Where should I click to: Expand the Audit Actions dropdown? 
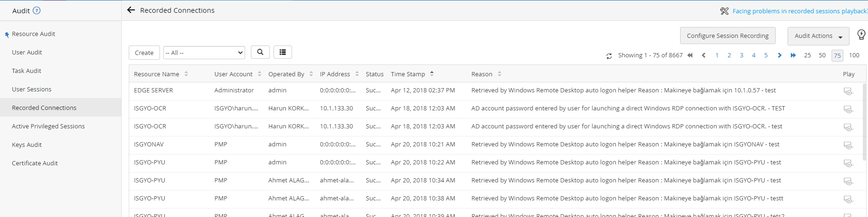(818, 36)
